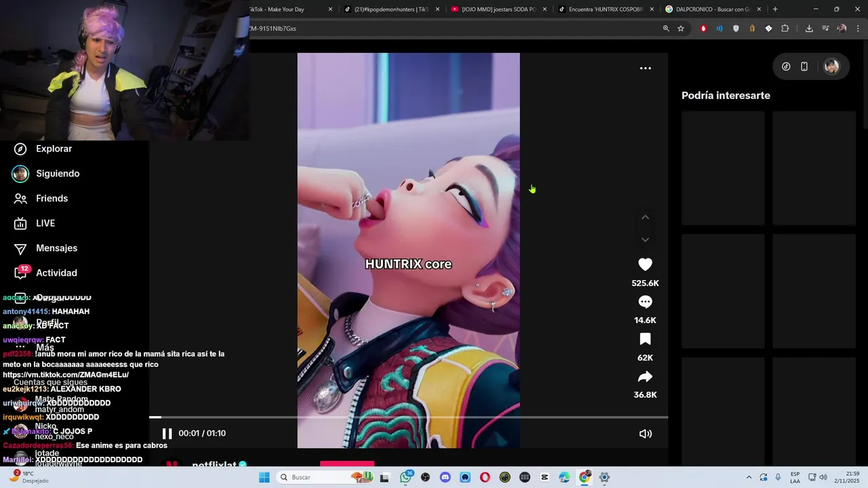Share the video using the arrow icon
This screenshot has width=868, height=488.
[x=645, y=376]
